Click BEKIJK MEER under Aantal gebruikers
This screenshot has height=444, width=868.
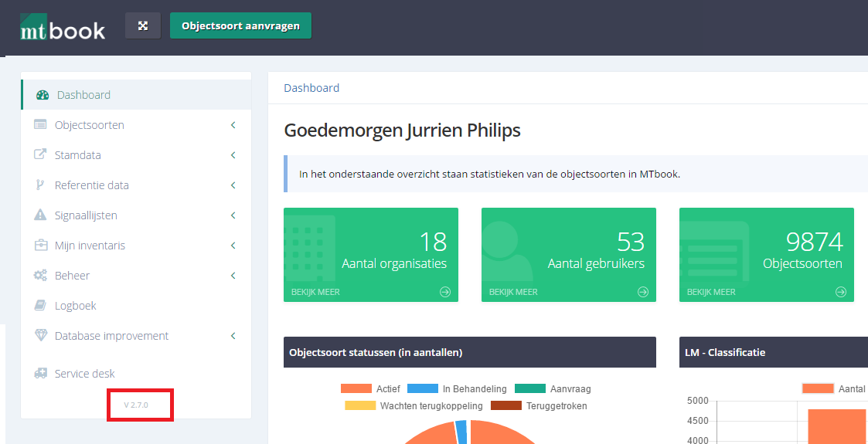click(513, 292)
